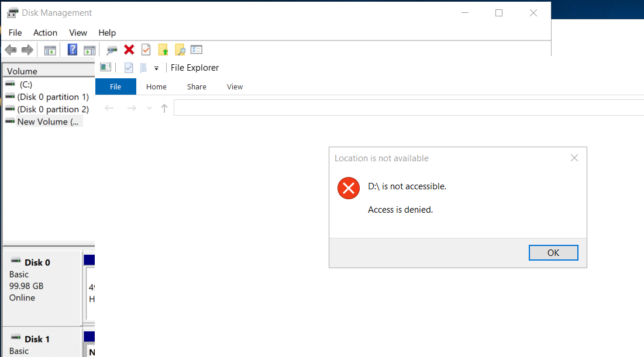This screenshot has width=644, height=357.
Task: Click the properties checkmark toolbar icon
Action: click(146, 50)
